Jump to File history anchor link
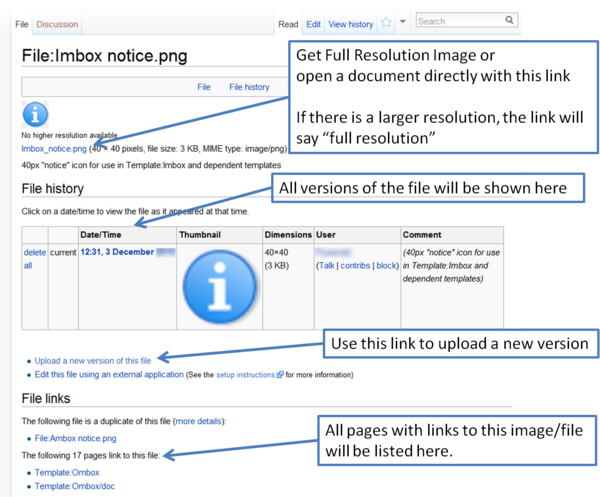Image resolution: width=600 pixels, height=497 pixels. pyautogui.click(x=249, y=87)
